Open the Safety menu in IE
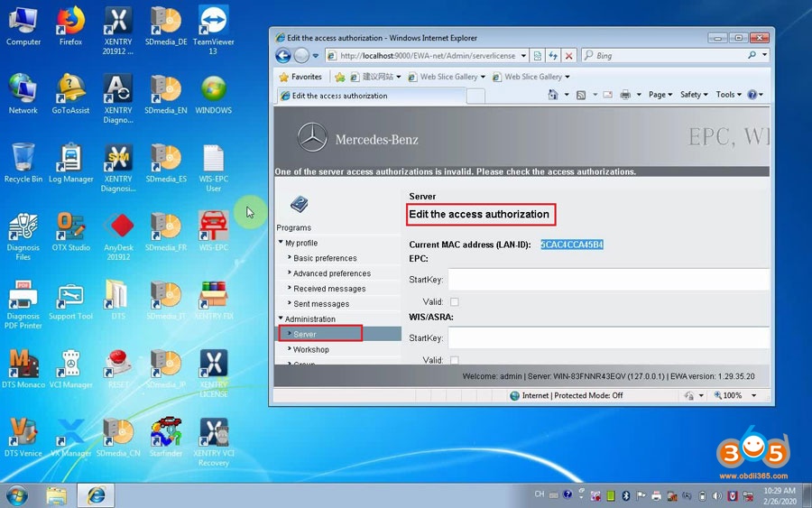The height and width of the screenshot is (508, 812). (693, 95)
